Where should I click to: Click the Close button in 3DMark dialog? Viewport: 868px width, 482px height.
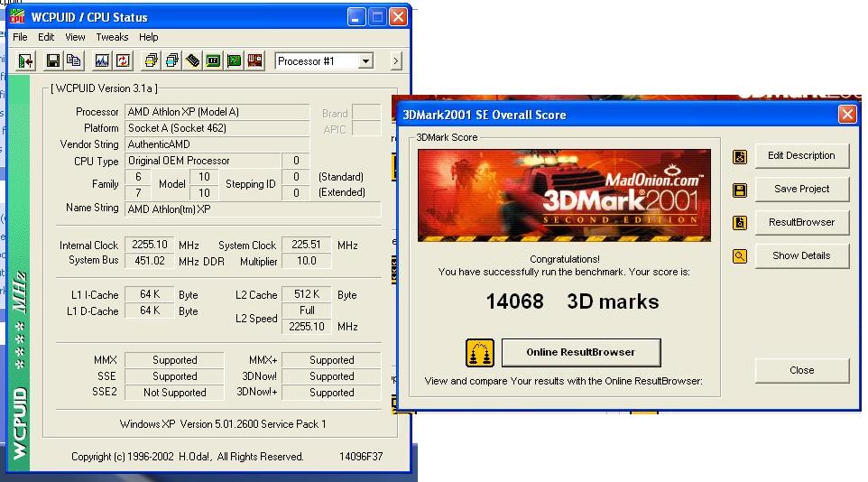click(801, 370)
